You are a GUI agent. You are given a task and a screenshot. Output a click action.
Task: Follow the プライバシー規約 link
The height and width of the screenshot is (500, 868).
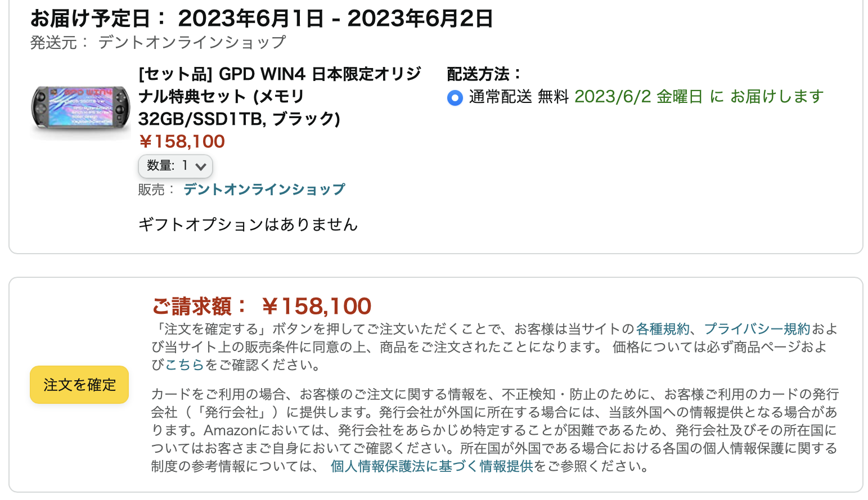[x=757, y=328]
